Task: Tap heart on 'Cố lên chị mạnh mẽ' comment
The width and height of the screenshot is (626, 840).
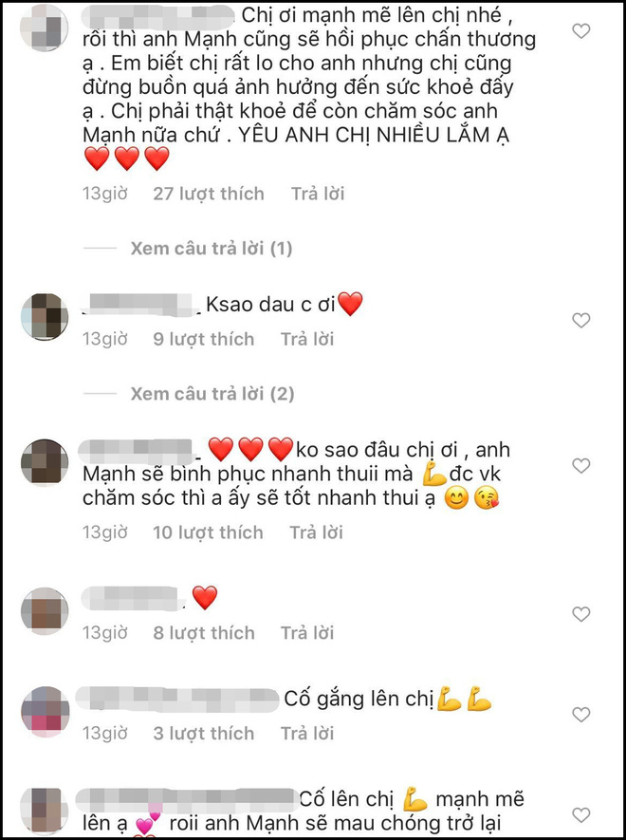Action: pos(581,815)
